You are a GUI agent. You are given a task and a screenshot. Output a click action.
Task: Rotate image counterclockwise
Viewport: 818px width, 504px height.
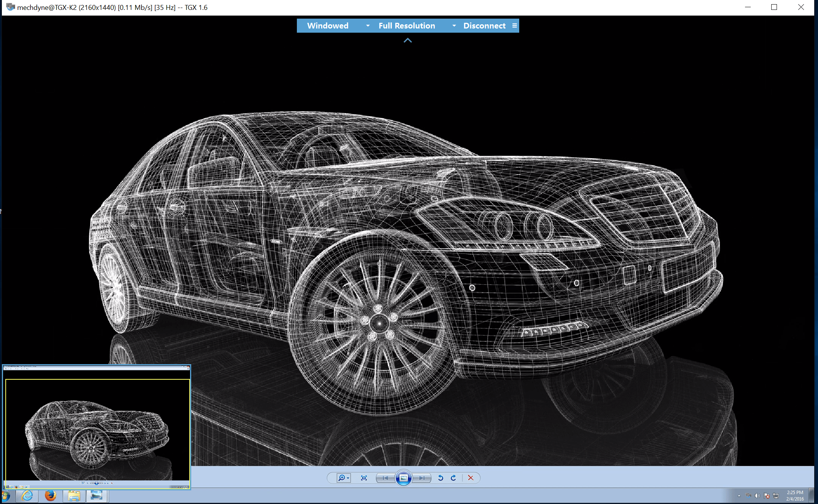coord(441,478)
